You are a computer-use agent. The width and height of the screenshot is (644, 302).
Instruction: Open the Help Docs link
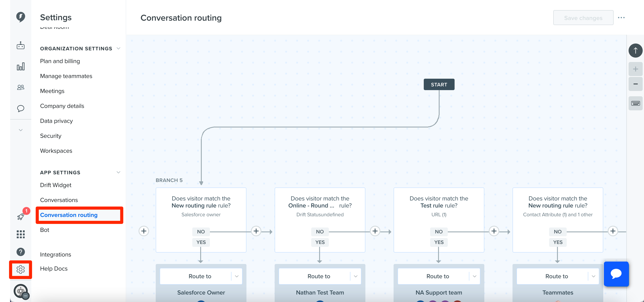click(54, 269)
